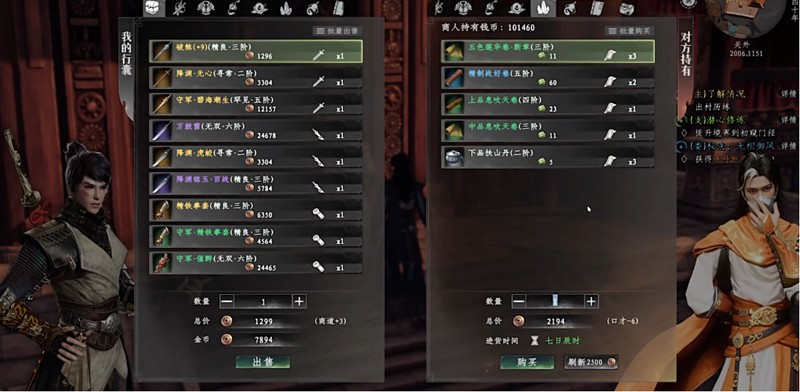Screen dimensions: 800x392
Task: Open the all-items bag tab in my inventory
Action: [x=154, y=8]
